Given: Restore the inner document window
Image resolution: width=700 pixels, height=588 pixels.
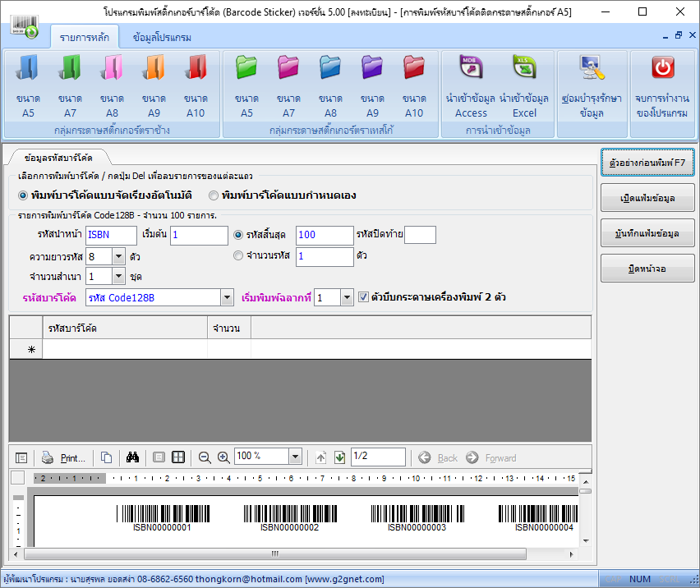Looking at the screenshot, I should click(x=679, y=35).
